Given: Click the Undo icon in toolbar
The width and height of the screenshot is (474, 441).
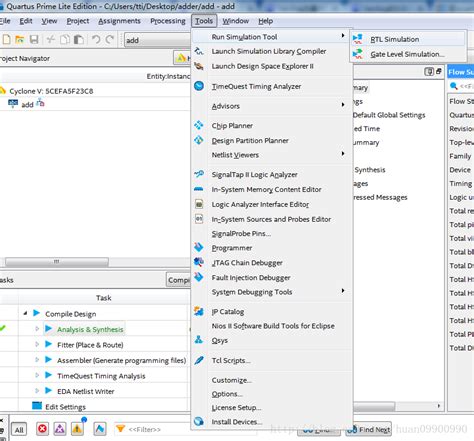Looking at the screenshot, I should 96,40.
